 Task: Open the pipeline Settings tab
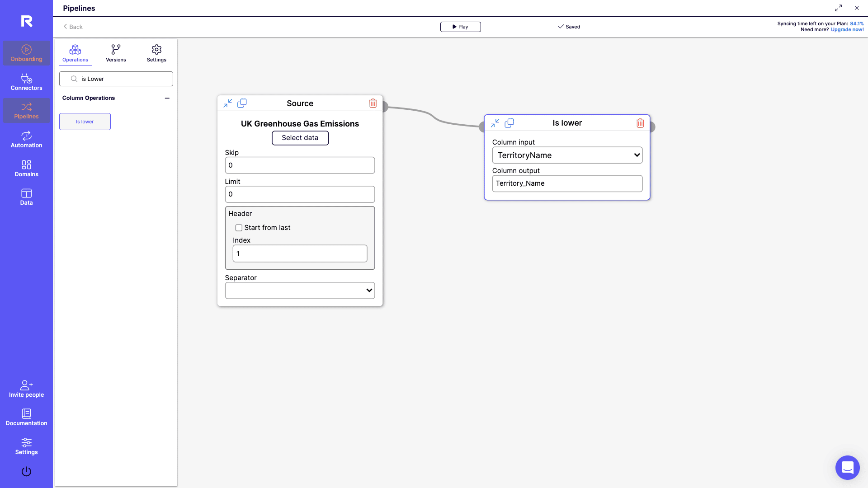(156, 53)
